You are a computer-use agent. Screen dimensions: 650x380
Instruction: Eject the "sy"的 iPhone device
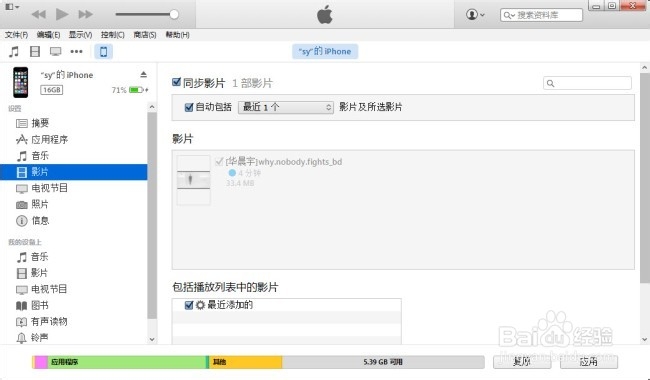click(143, 75)
